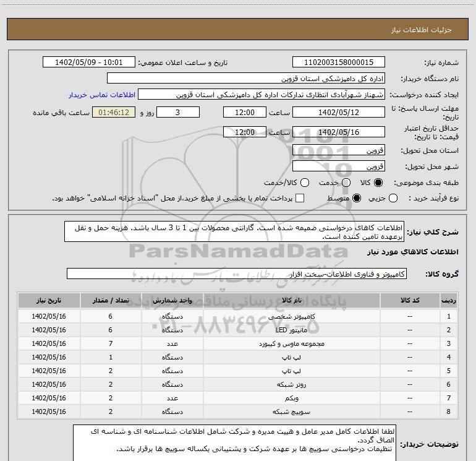
Task: Click the ردیف column header
Action: coord(449,301)
